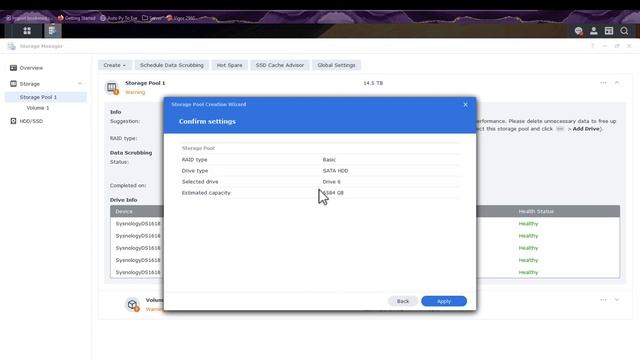Click the 14.5 TB pool capacity text
Viewport: 640px width, 360px height.
[x=373, y=83]
